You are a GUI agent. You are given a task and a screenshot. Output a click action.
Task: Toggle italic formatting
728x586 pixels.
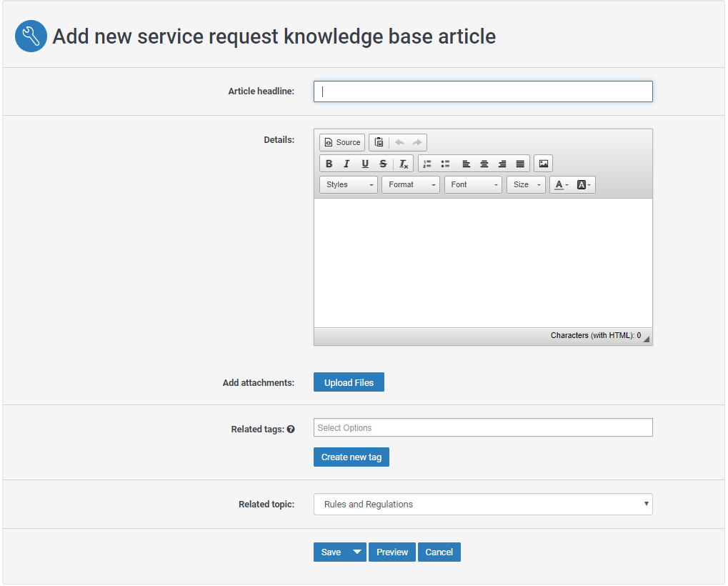(x=346, y=164)
